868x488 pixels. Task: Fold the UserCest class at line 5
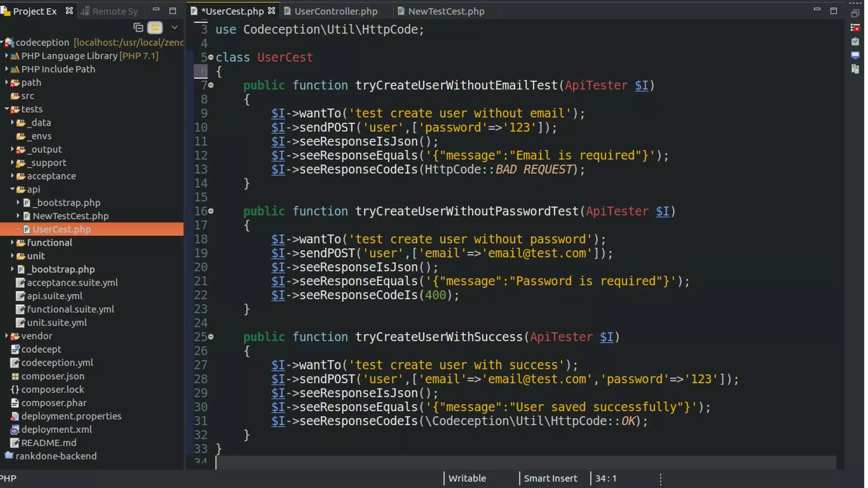211,57
